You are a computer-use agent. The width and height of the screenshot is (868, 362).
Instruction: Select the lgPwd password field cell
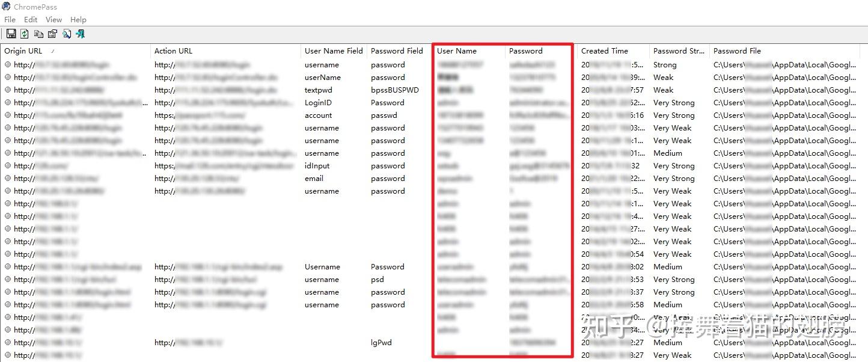coord(381,343)
